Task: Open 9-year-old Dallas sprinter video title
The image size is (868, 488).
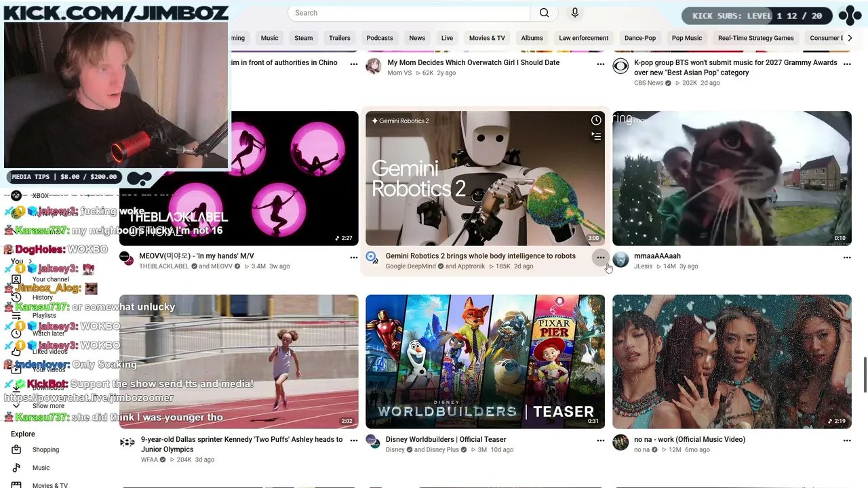Action: point(242,444)
